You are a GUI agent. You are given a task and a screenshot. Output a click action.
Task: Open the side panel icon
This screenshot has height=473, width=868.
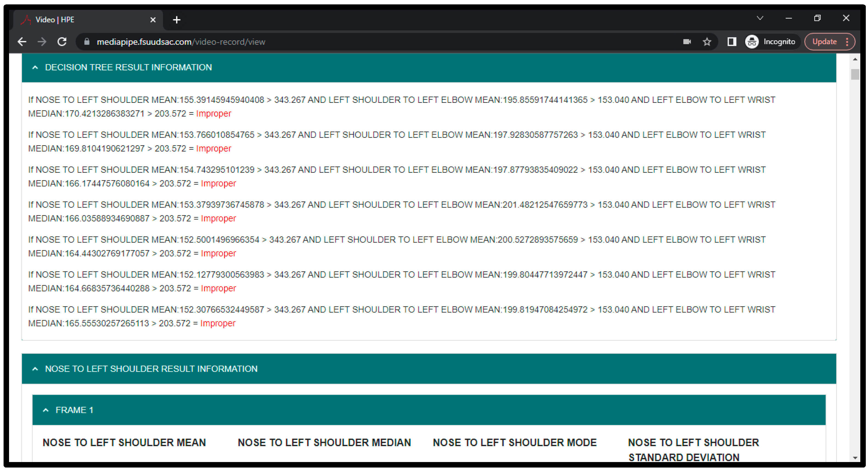pyautogui.click(x=732, y=42)
